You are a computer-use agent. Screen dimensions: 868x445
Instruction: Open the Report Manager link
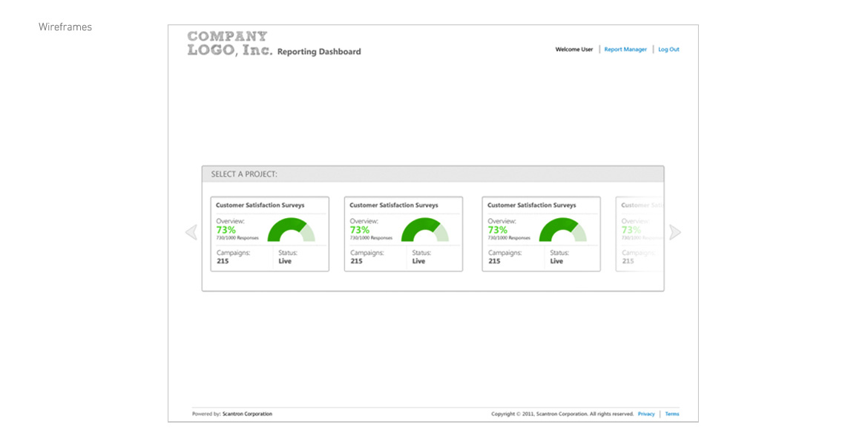[x=625, y=50]
